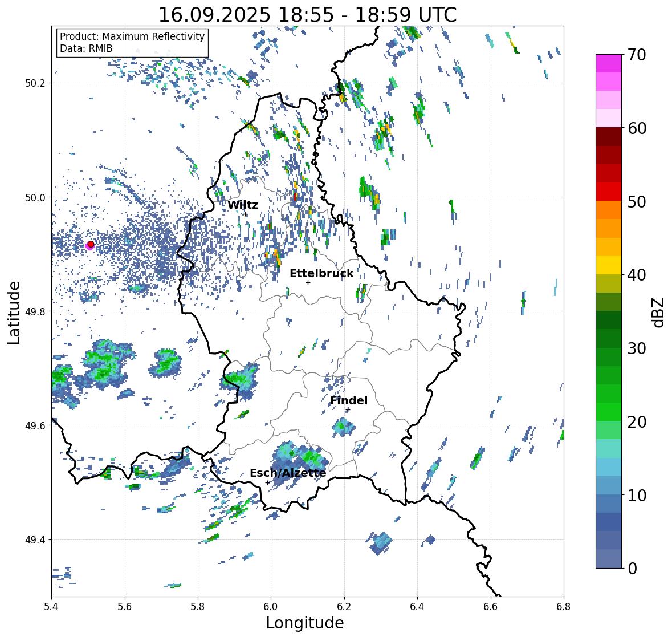Click the bright red colorbar segment above 50
Viewport: 672px width, 637px height.
click(609, 192)
